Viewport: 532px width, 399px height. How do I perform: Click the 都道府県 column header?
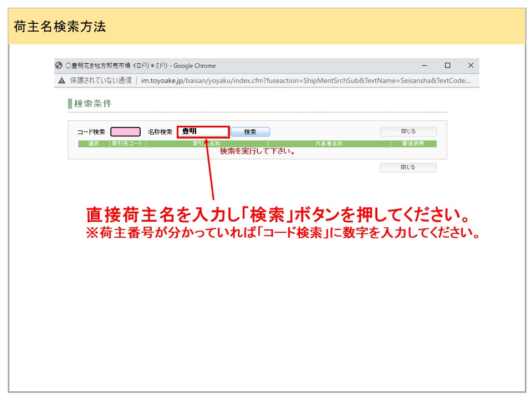click(413, 144)
